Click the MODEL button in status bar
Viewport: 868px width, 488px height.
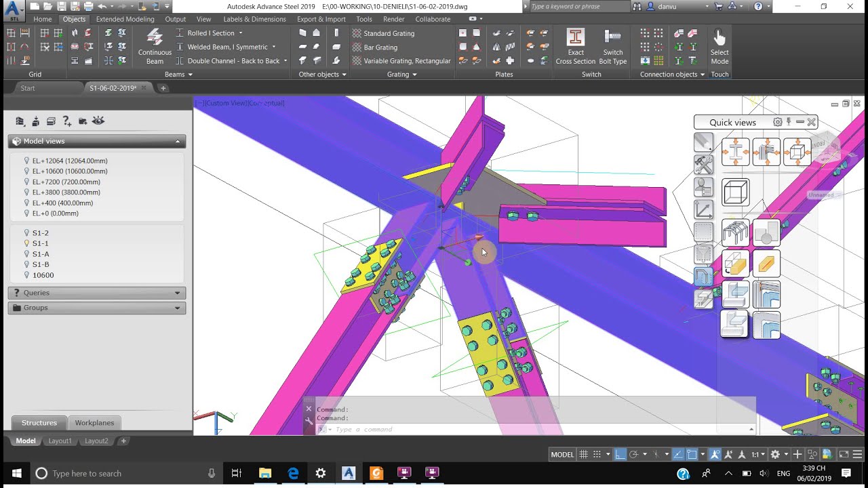tap(562, 455)
